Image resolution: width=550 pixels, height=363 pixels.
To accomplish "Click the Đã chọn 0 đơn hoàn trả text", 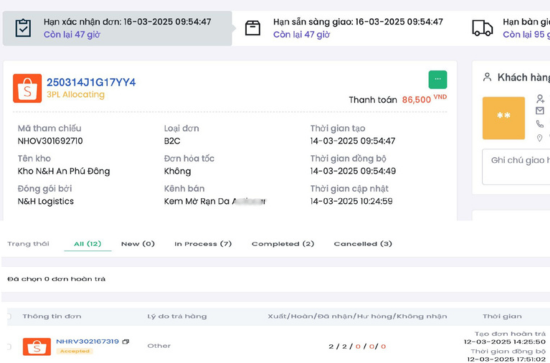I will tap(56, 279).
